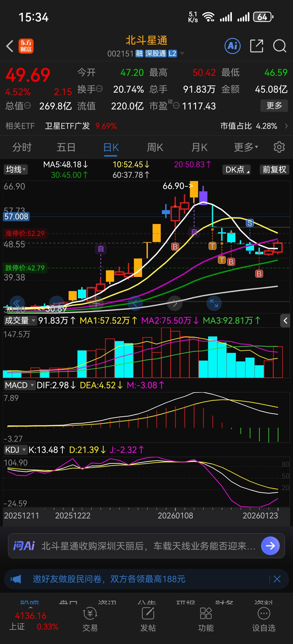Image resolution: width=293 pixels, height=644 pixels.
Task: Tap the 深股通 tag
Action: (156, 53)
